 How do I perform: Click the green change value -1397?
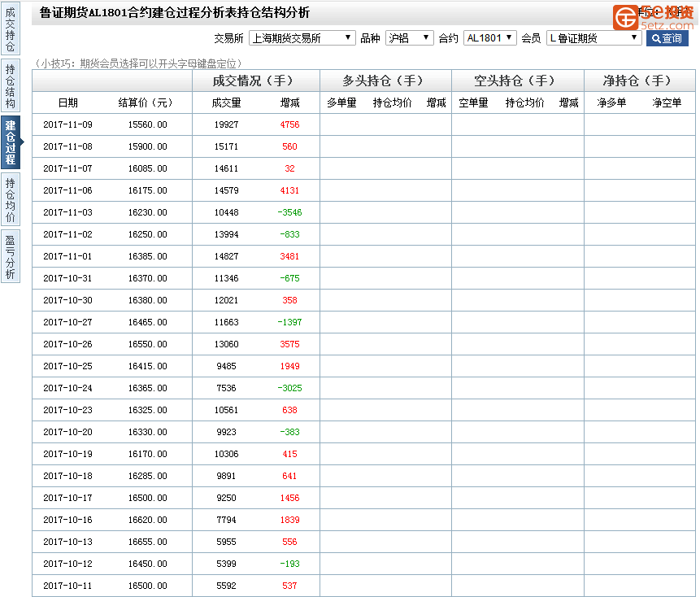[x=289, y=322]
